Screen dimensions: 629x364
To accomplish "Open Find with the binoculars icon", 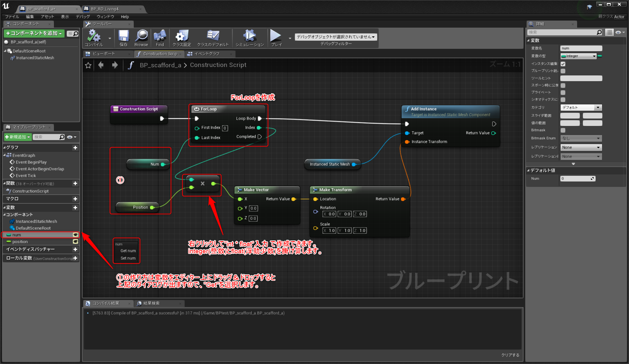I will click(x=160, y=38).
